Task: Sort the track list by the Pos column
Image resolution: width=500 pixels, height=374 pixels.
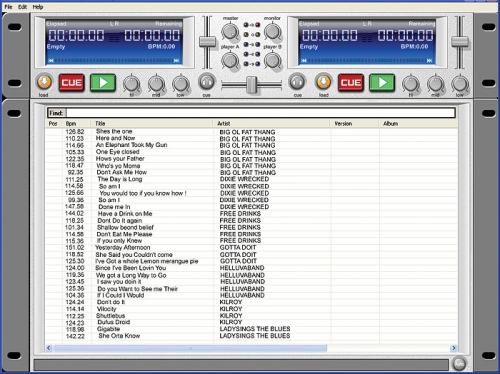Action: pyautogui.click(x=53, y=124)
